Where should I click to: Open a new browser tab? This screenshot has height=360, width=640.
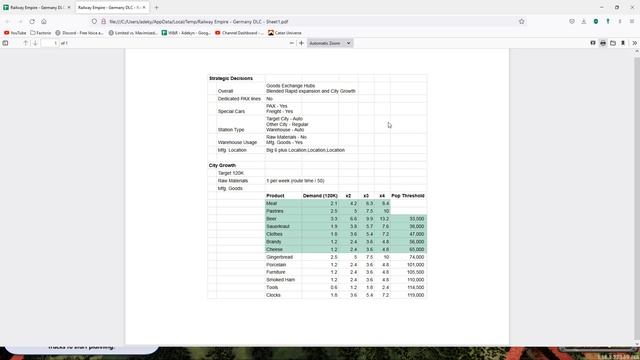click(156, 7)
